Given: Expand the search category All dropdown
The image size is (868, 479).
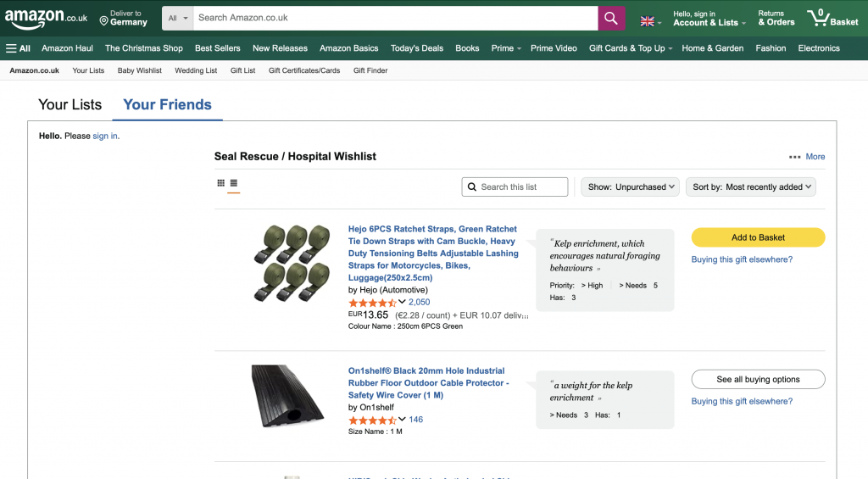Looking at the screenshot, I should [178, 18].
